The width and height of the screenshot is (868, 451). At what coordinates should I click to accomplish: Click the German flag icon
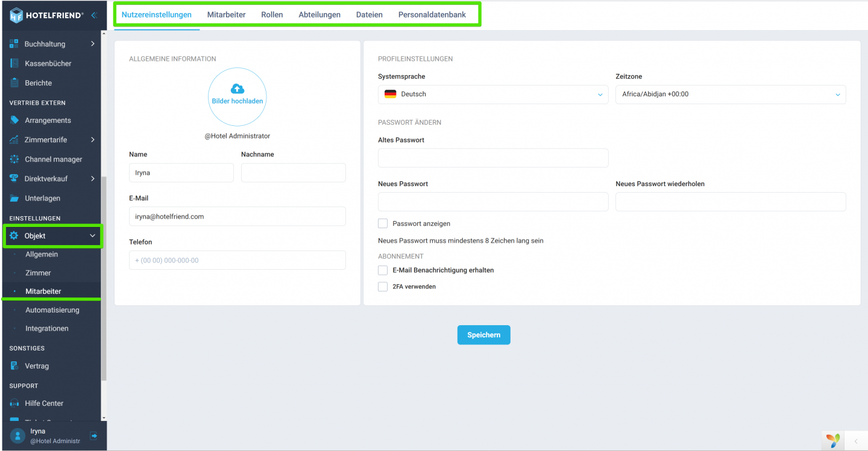click(391, 94)
